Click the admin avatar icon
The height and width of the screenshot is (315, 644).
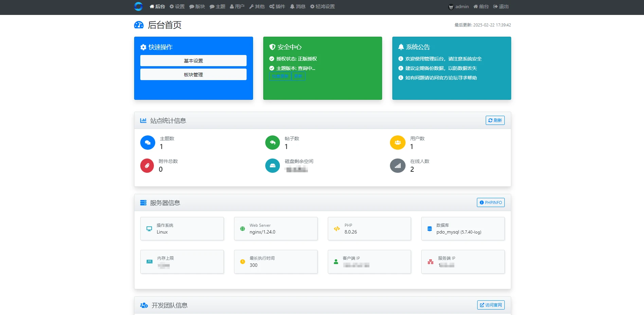tap(451, 7)
